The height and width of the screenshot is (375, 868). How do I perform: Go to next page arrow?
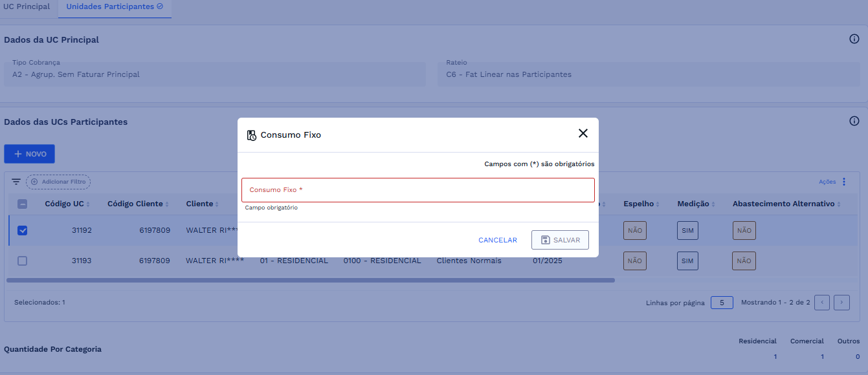(x=841, y=303)
